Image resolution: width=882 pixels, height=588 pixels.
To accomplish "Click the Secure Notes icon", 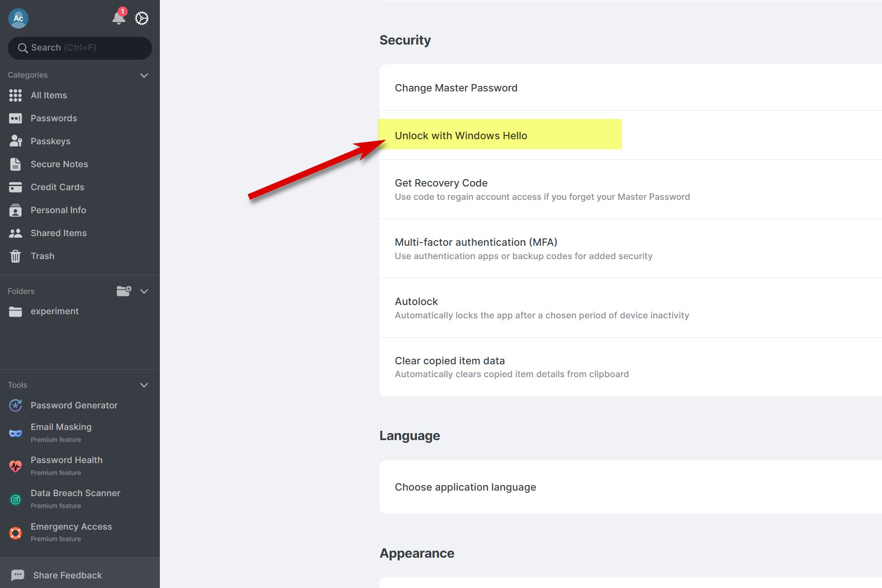I will point(16,164).
